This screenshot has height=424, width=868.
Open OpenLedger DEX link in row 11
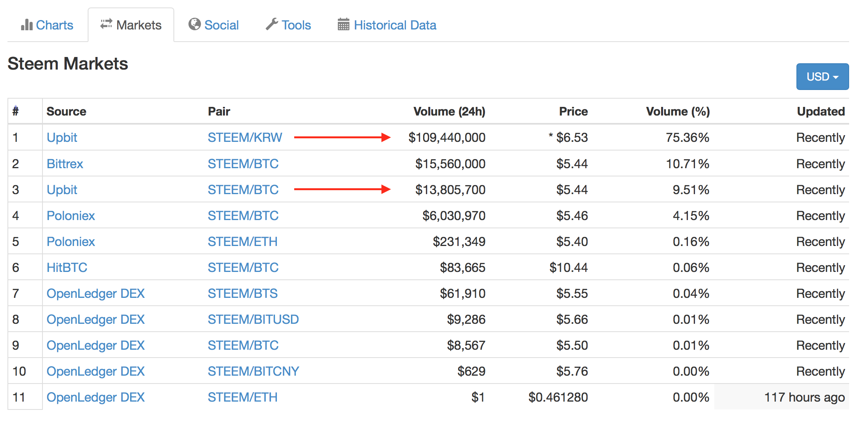coord(96,397)
